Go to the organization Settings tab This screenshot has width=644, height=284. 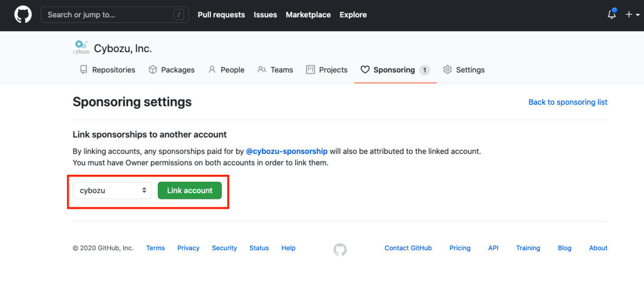click(x=464, y=70)
